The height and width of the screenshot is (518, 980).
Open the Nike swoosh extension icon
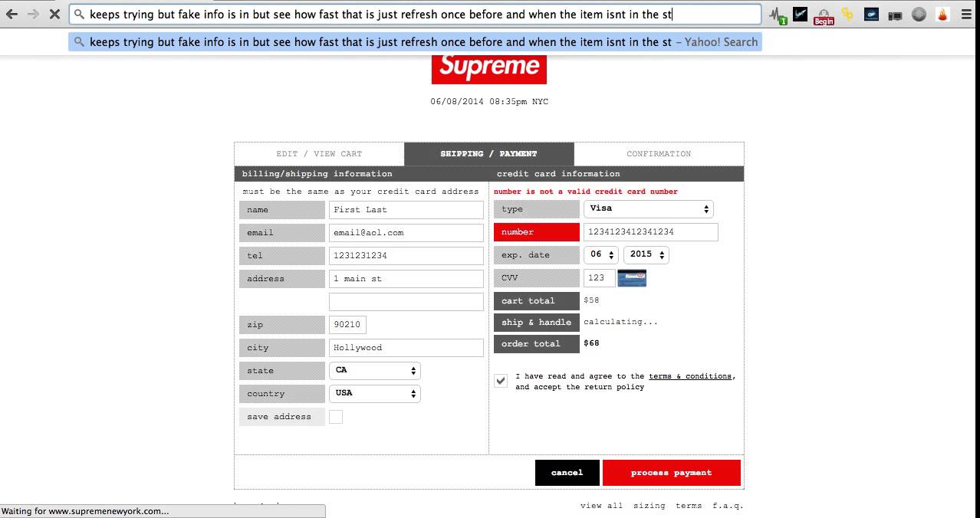[x=801, y=14]
